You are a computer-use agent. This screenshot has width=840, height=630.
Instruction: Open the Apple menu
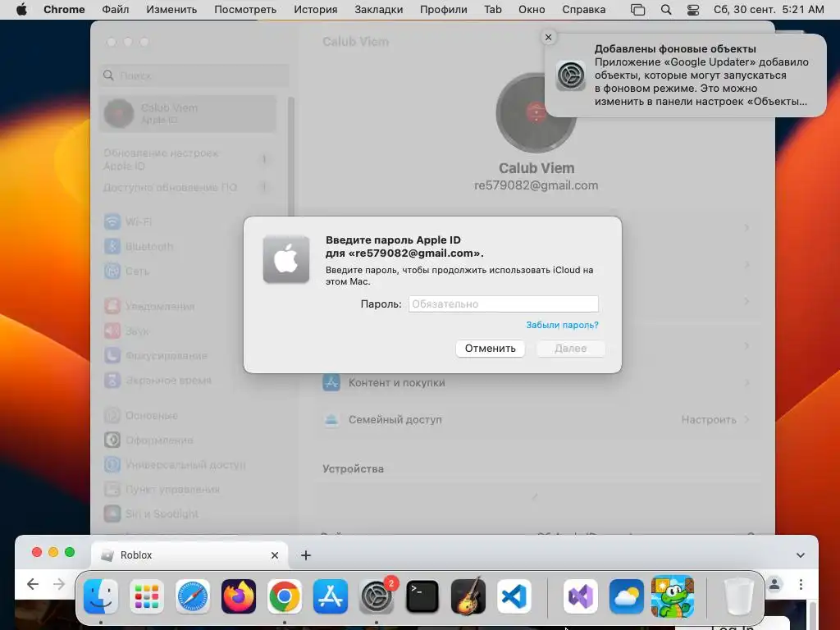point(21,10)
